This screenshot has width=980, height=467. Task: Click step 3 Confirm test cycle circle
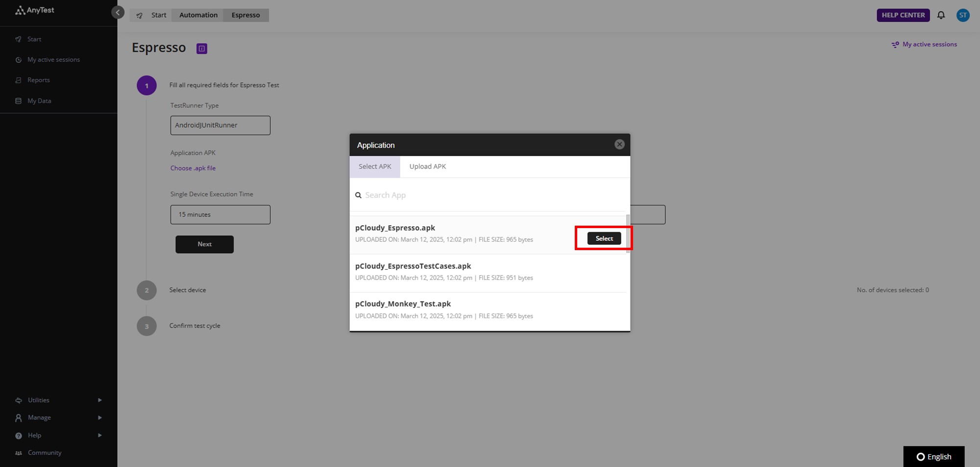click(x=147, y=326)
